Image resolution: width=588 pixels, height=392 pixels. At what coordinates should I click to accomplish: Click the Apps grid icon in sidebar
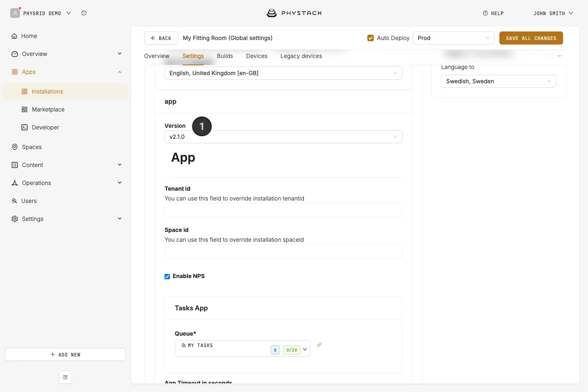pyautogui.click(x=15, y=72)
